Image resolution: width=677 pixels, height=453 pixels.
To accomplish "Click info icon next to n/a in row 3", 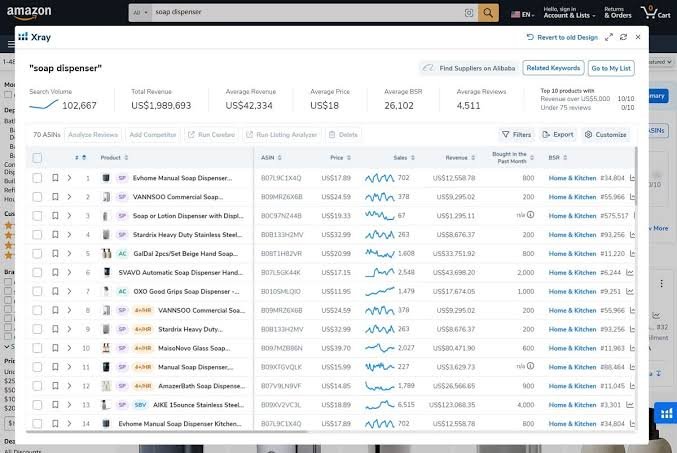I will point(531,215).
